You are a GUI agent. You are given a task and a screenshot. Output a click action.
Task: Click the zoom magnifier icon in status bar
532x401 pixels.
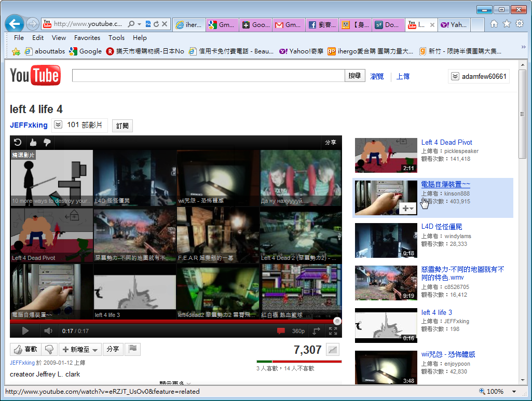[482, 391]
